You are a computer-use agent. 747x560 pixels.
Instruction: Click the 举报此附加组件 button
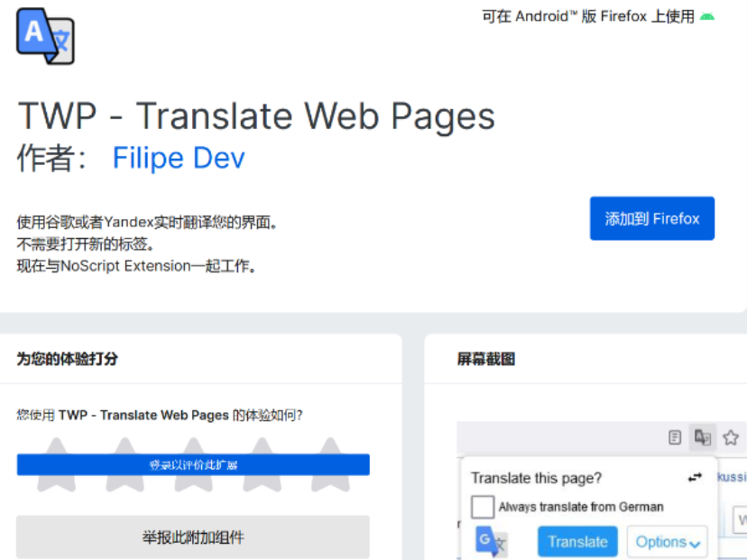(x=193, y=537)
